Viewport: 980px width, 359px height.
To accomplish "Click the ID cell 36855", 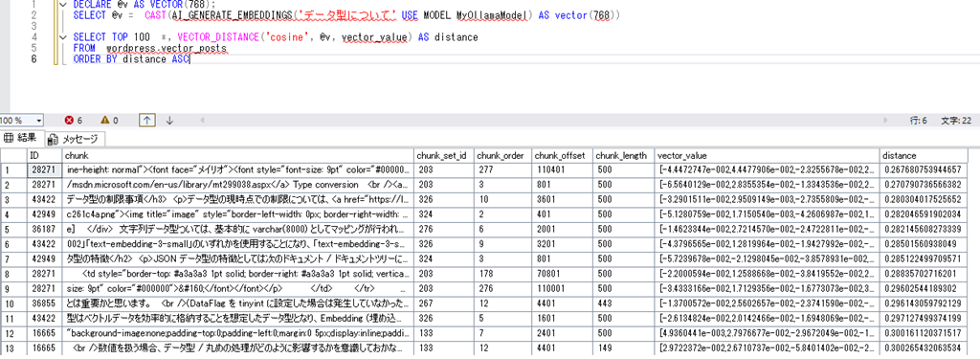I will 45,303.
